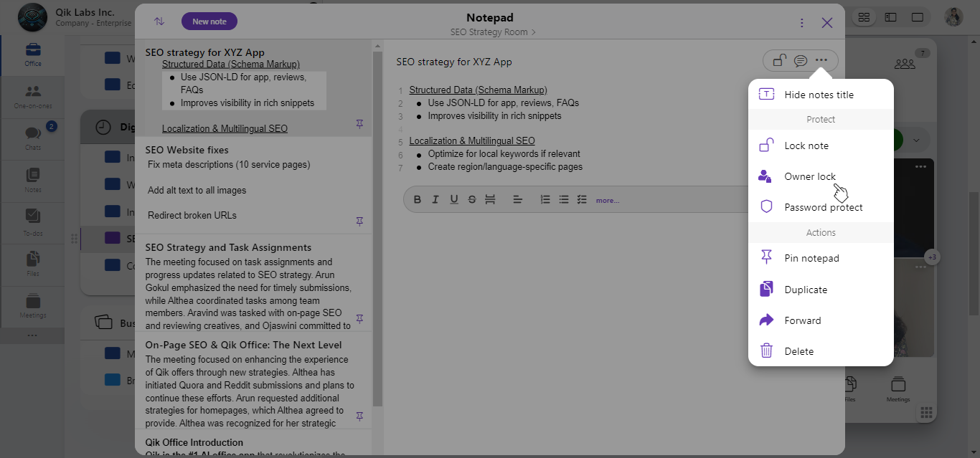Choose Password protect in the menu
Viewport: 980px width, 458px height.
point(823,207)
